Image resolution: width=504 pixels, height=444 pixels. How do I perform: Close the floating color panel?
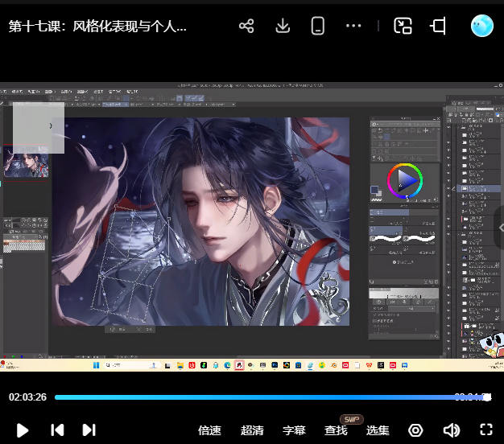point(438,118)
